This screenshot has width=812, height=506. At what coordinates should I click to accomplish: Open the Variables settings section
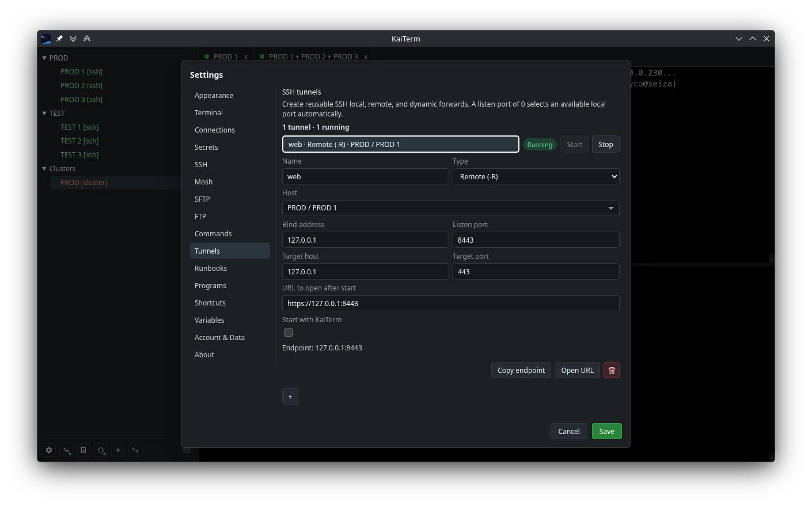pyautogui.click(x=230, y=320)
